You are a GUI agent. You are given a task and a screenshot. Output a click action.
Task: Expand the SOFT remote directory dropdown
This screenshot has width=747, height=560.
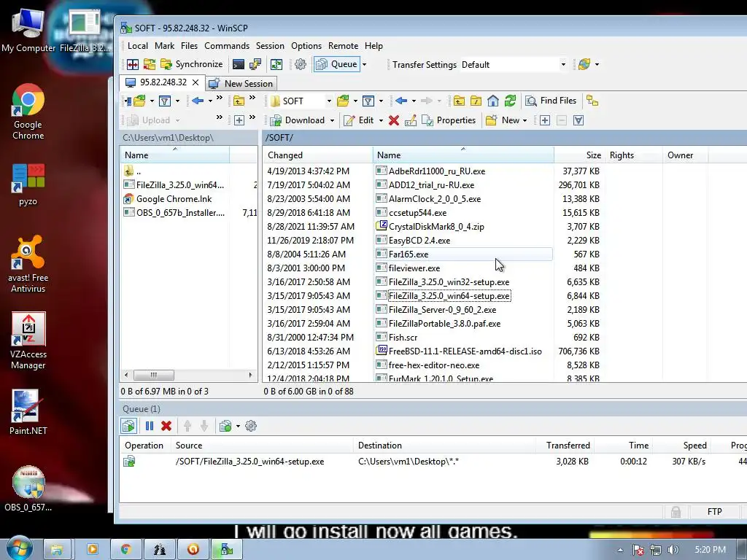coord(329,101)
